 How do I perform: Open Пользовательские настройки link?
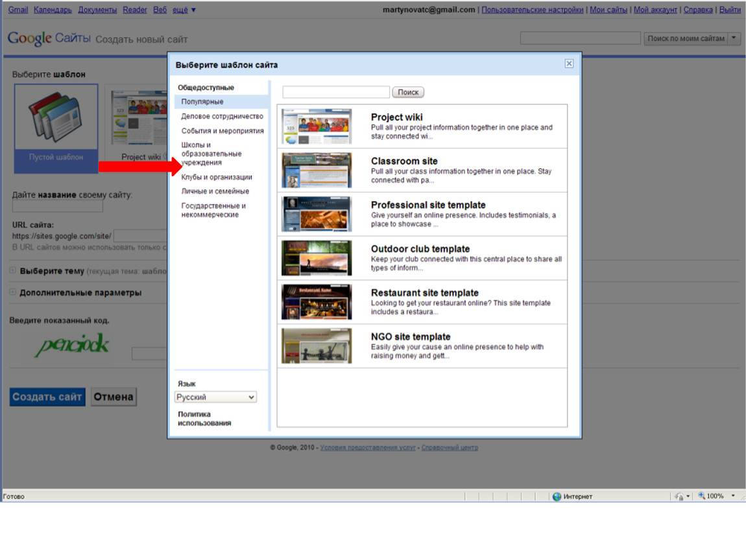pos(533,10)
